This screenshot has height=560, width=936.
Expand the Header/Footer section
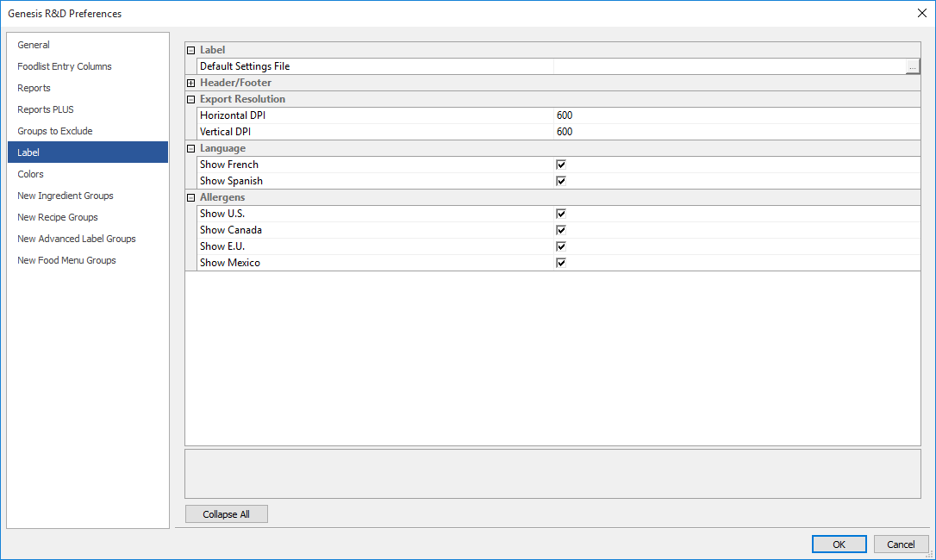tap(191, 83)
